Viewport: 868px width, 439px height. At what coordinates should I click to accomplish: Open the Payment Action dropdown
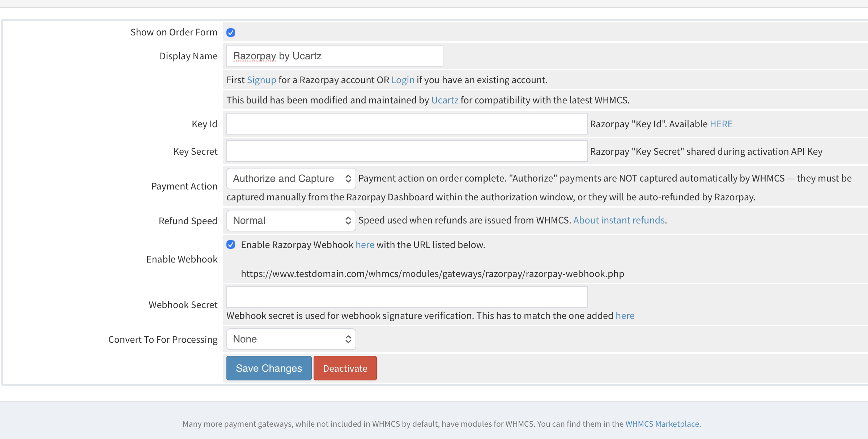coord(291,178)
